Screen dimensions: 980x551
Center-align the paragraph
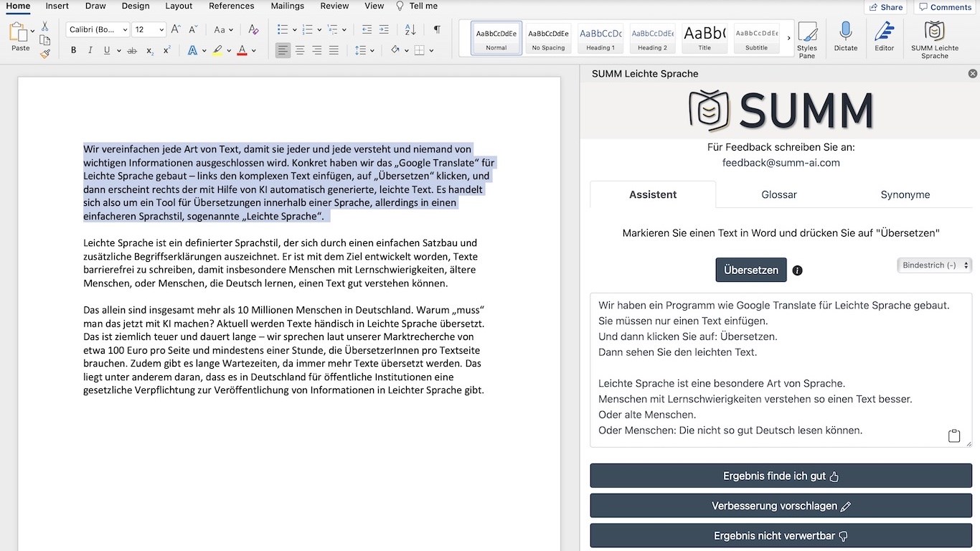pos(300,50)
